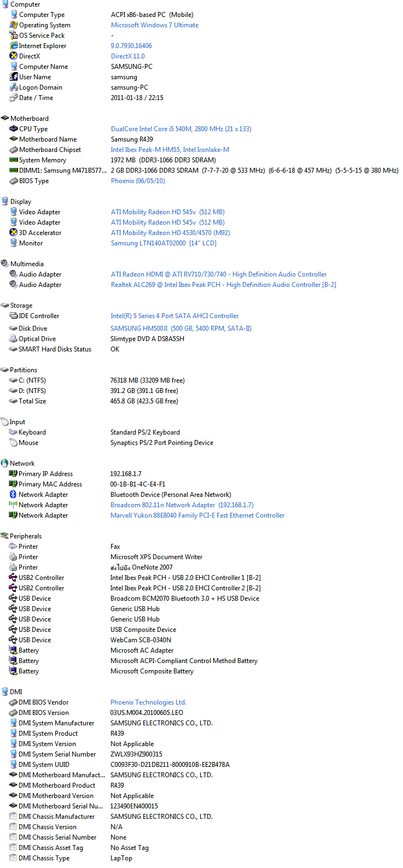Image resolution: width=403 pixels, height=868 pixels.
Task: Open the ATI Mobility Radeon HD 4530/4570 link
Action: tap(171, 233)
